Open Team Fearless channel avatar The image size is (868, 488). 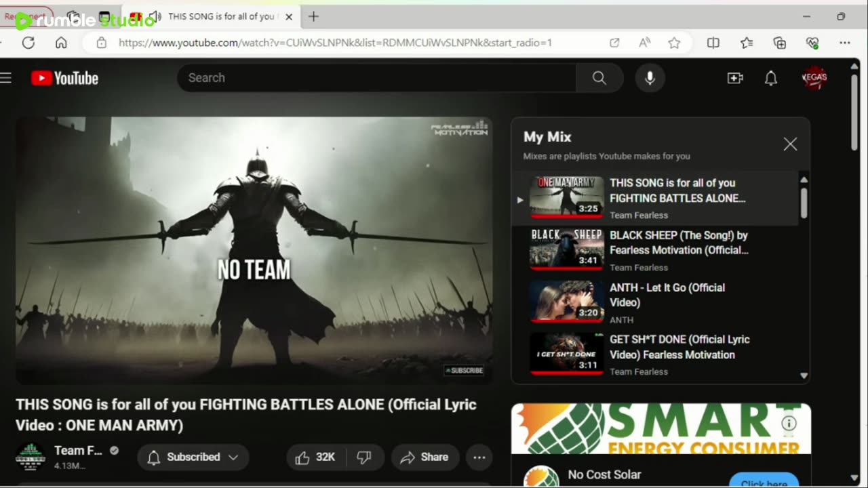(31, 457)
